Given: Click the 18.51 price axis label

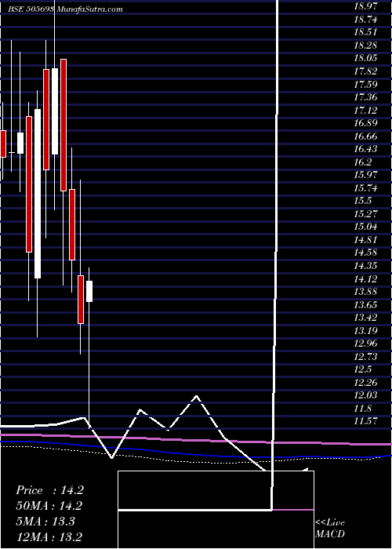Looking at the screenshot, I should (x=365, y=32).
